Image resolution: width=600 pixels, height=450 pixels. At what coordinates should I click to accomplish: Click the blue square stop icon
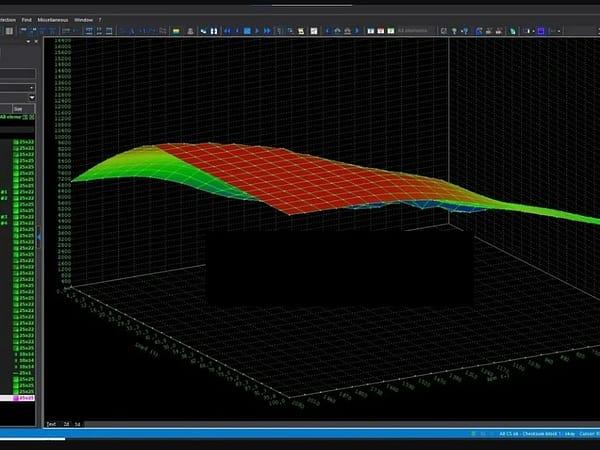(247, 31)
